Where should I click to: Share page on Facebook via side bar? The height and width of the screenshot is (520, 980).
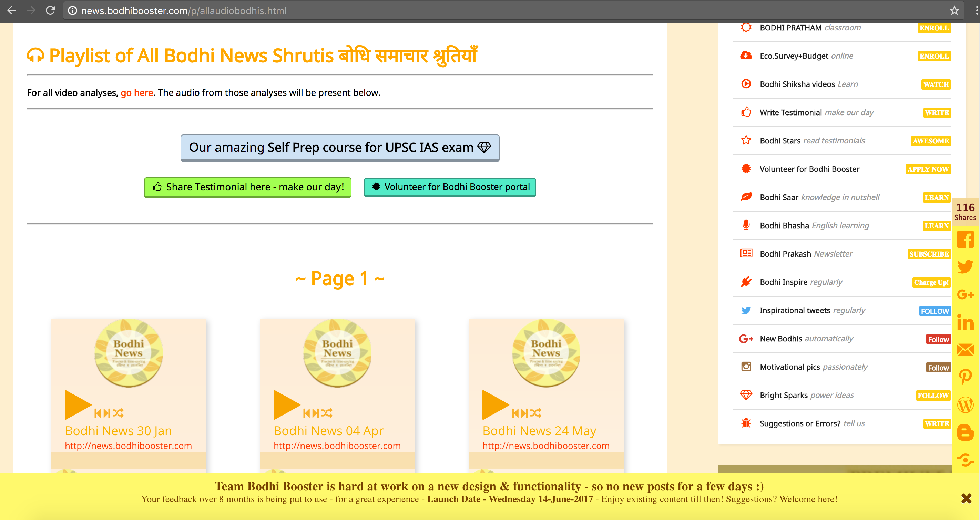pyautogui.click(x=966, y=239)
